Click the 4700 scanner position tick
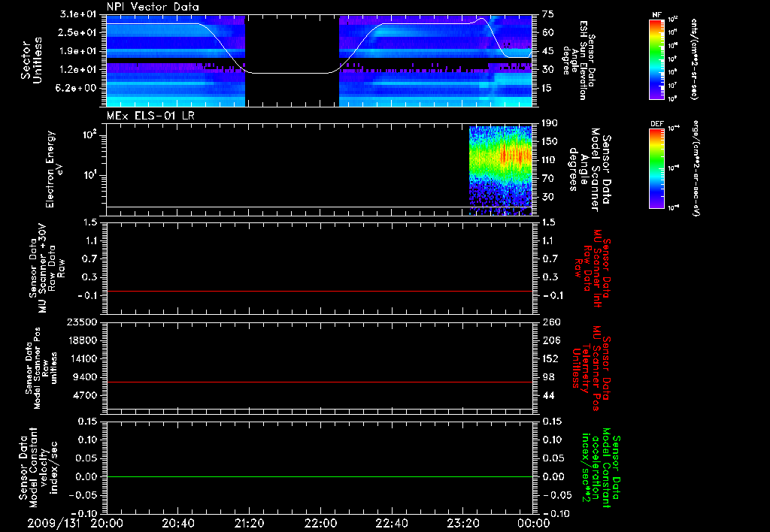 (x=86, y=395)
